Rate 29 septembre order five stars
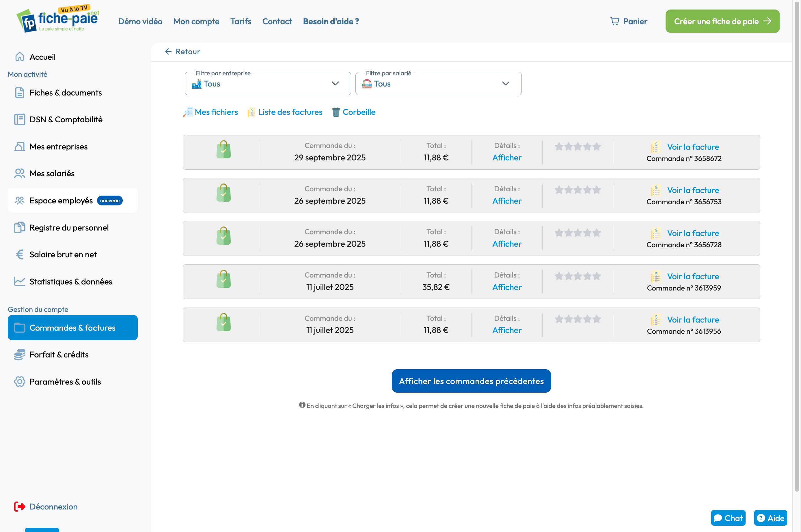Screen dimensions: 801x532 tap(596, 147)
